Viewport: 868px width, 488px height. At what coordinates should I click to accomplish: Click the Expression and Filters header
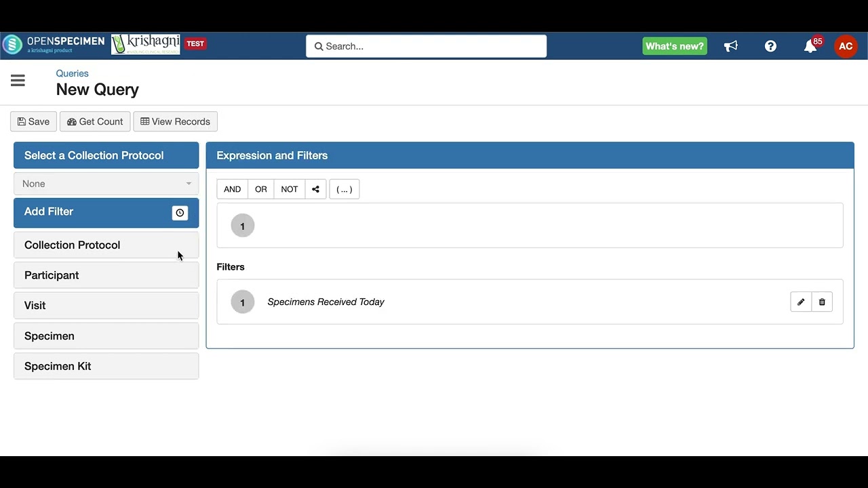coord(530,155)
